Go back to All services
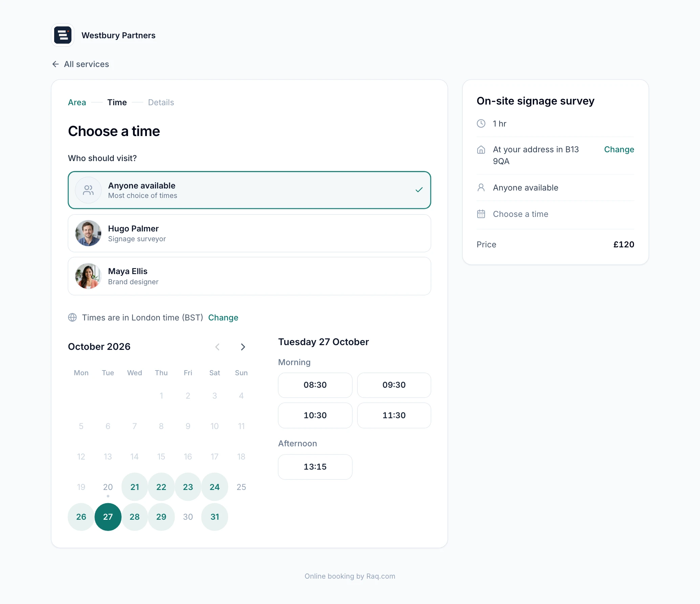 [81, 64]
